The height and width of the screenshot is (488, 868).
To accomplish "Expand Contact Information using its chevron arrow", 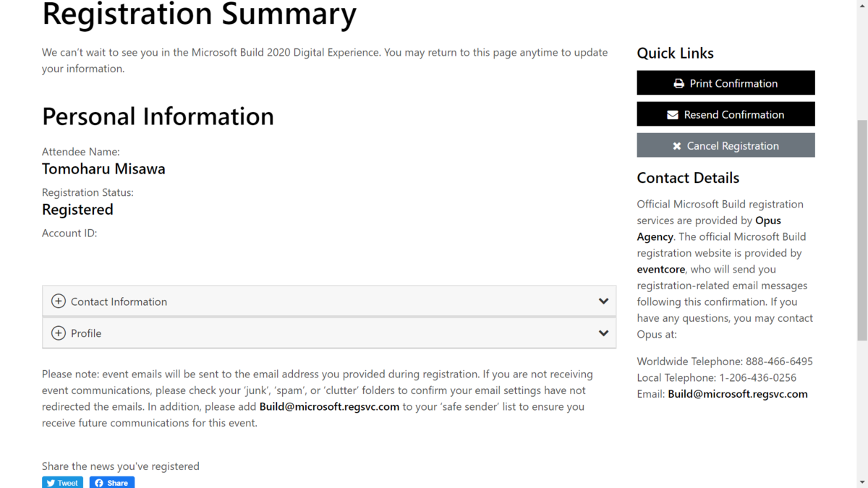I will point(603,301).
